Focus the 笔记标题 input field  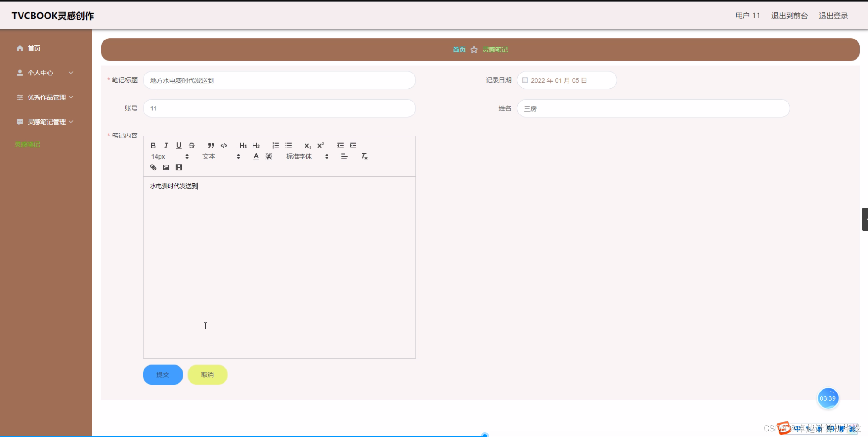[279, 80]
